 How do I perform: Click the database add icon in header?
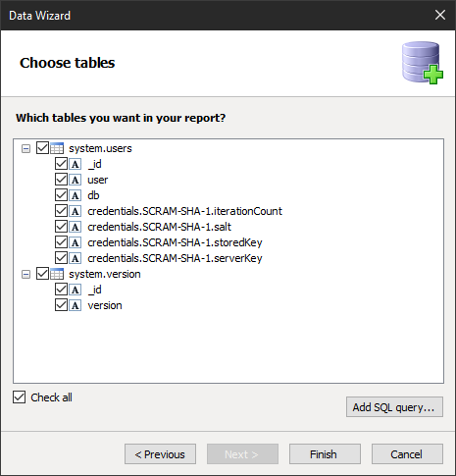(423, 63)
